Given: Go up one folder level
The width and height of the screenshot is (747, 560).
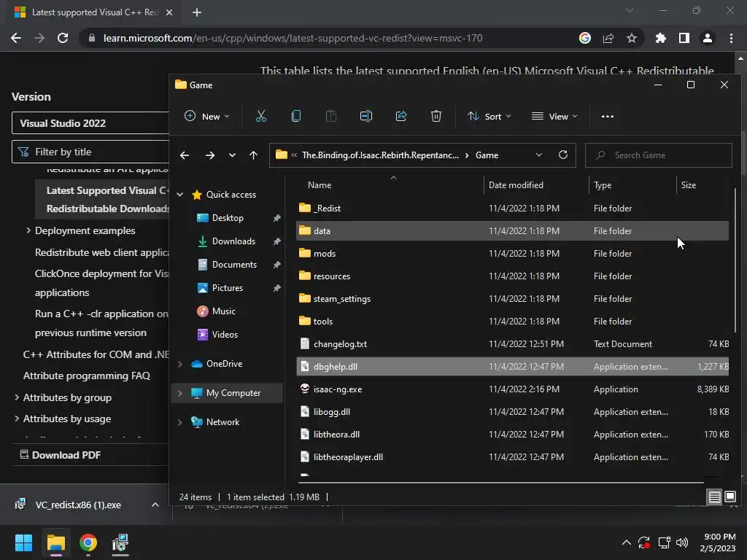Looking at the screenshot, I should pyautogui.click(x=253, y=155).
